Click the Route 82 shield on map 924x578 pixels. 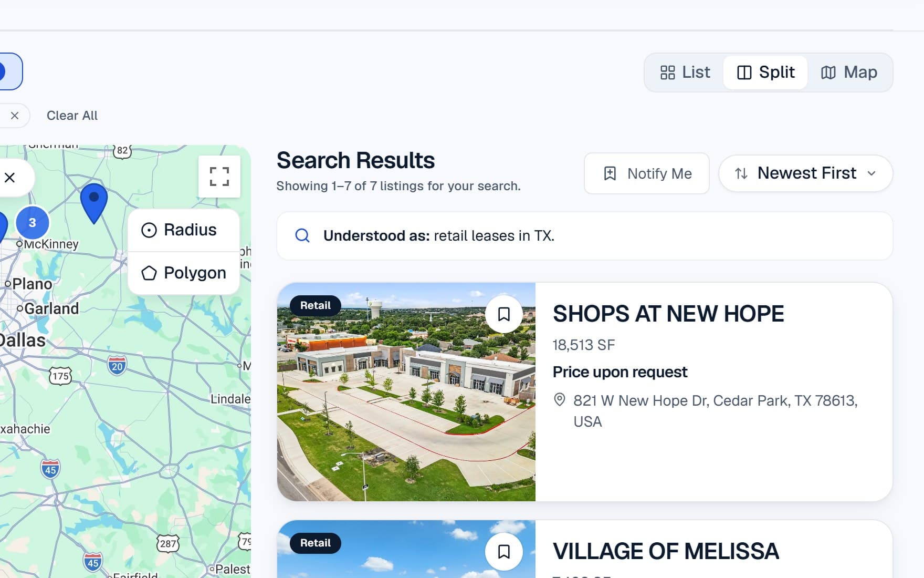point(122,151)
